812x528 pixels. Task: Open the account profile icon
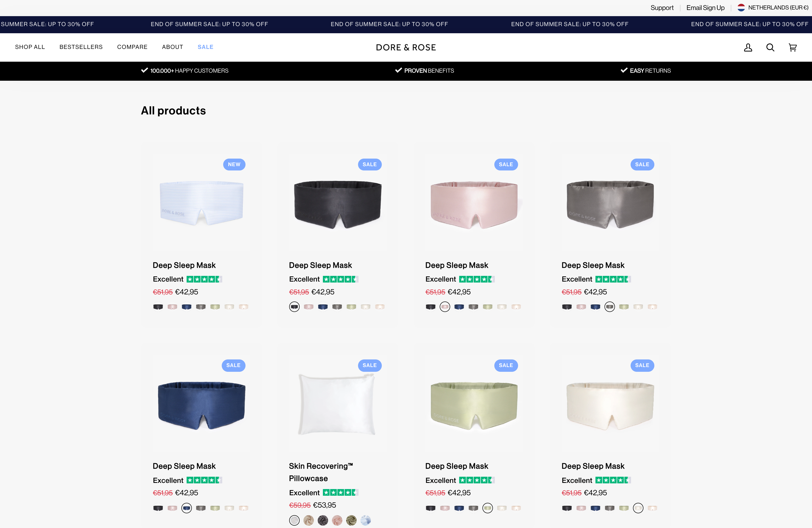pos(748,47)
